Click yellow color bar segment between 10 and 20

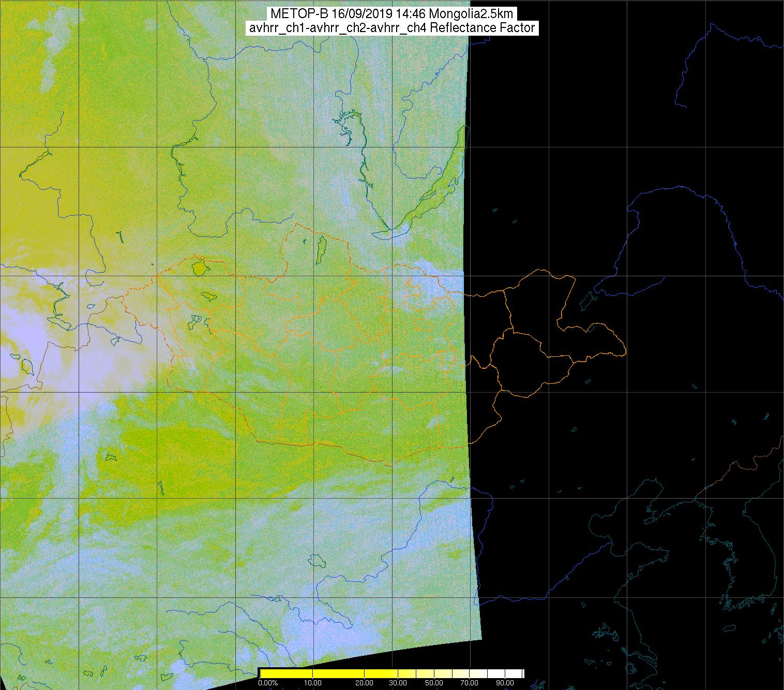click(x=339, y=673)
